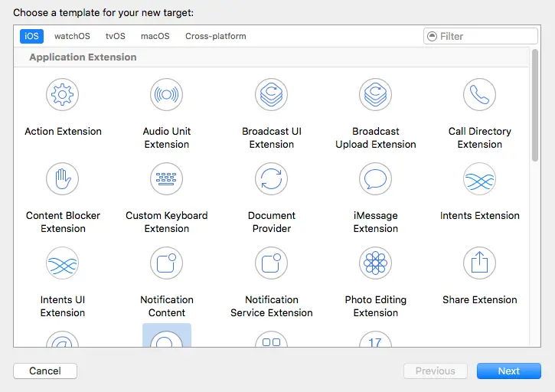Choose the Audio Unit Extension icon

tap(167, 95)
